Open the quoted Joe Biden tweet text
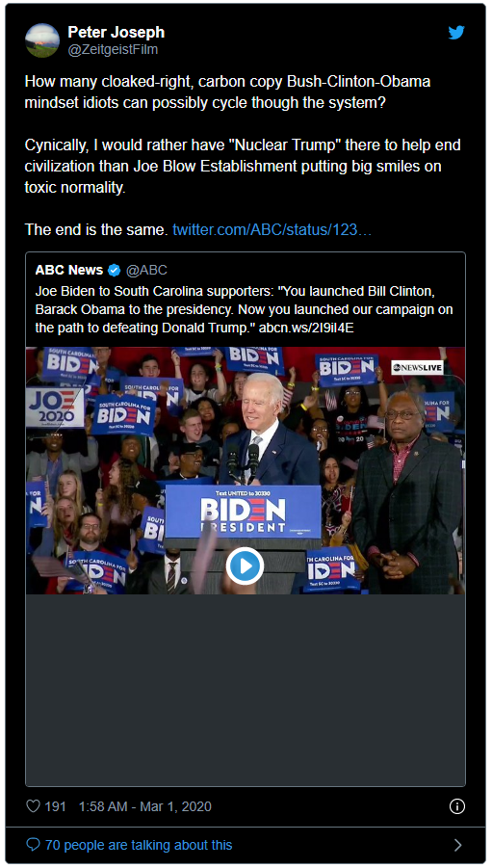Screen dimensions: 492x868 coord(244,309)
